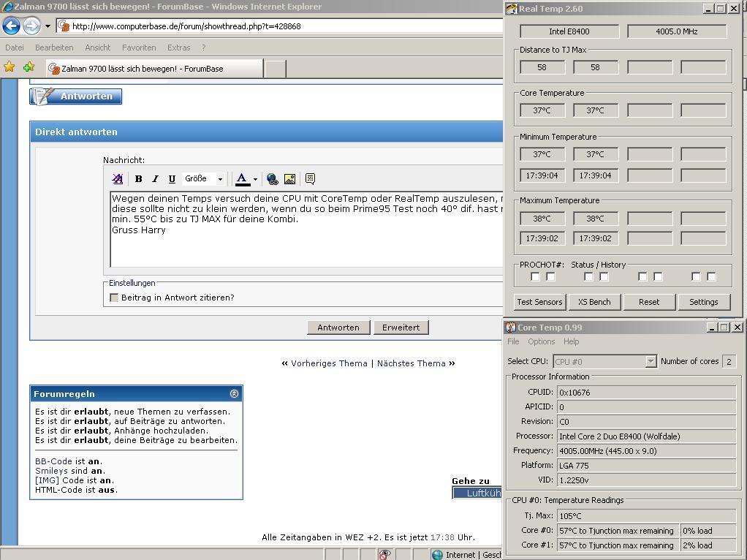747x560 pixels.
Task: Toggle underline formatting in the reply editor
Action: click(172, 178)
